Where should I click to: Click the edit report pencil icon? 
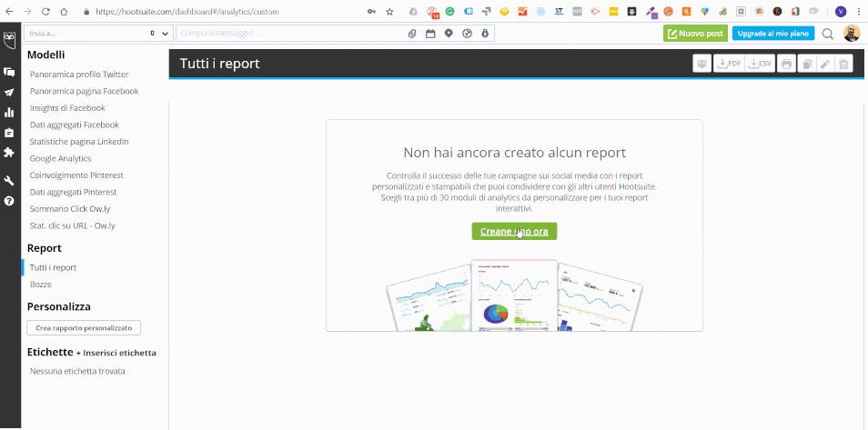tap(825, 64)
